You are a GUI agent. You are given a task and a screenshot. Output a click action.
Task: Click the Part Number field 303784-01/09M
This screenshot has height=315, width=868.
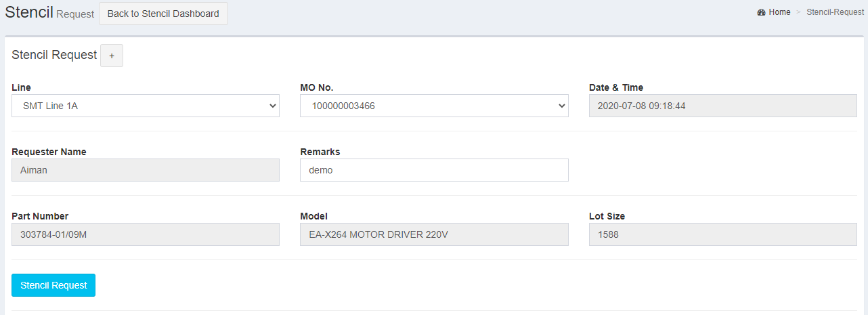(146, 234)
